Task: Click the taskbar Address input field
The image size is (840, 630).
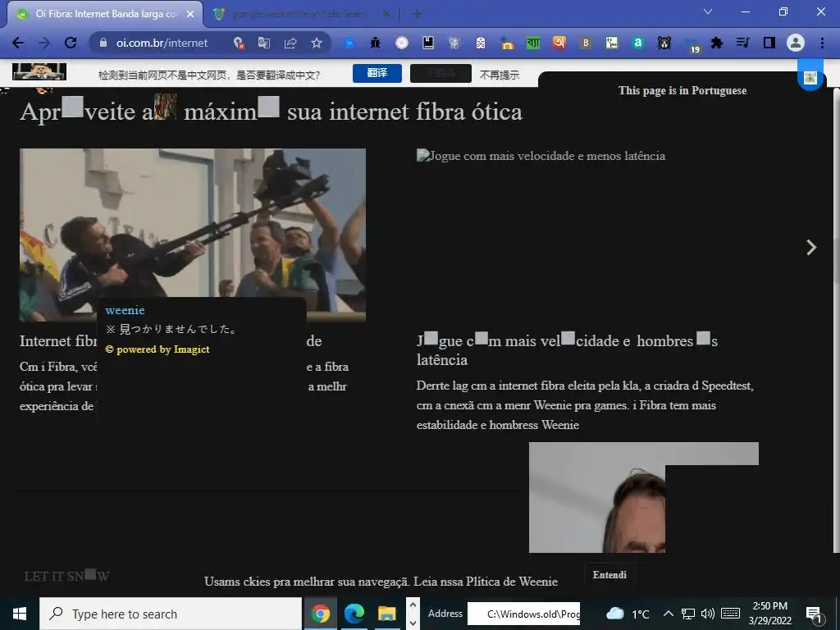Action: tap(524, 614)
